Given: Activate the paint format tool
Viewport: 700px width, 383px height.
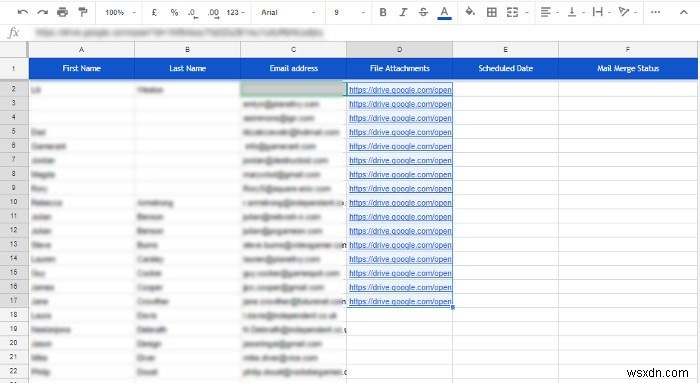Looking at the screenshot, I should (83, 12).
